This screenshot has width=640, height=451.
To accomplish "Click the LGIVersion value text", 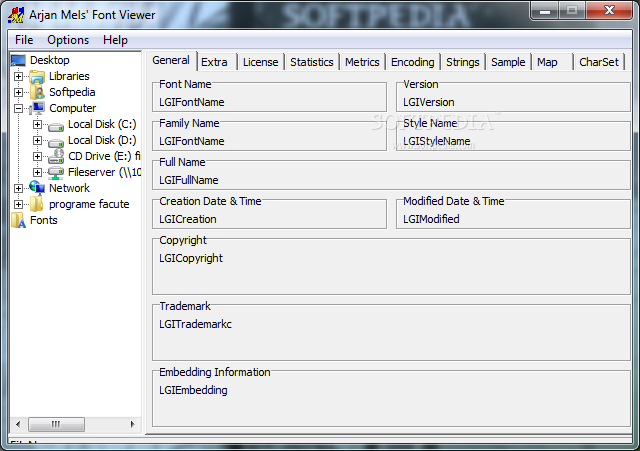I will pyautogui.click(x=429, y=102).
